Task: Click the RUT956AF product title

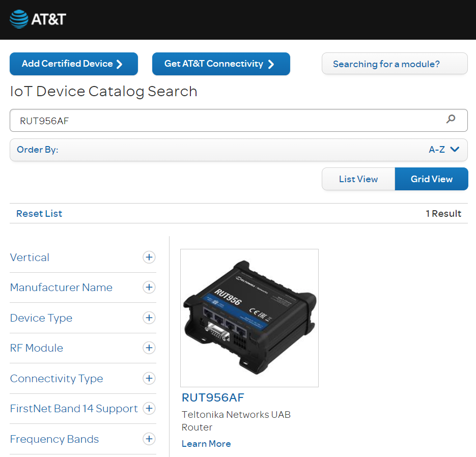Action: [x=213, y=397]
